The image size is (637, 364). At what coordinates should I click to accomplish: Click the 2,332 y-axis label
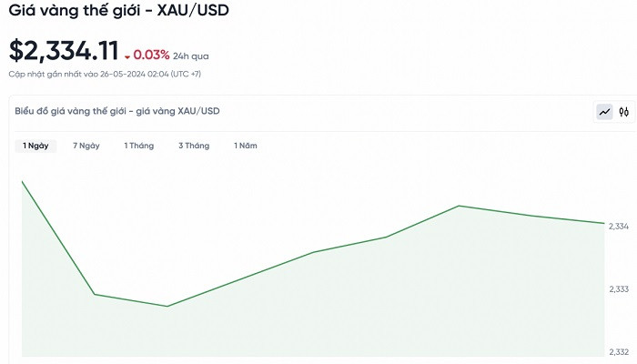[619, 352]
